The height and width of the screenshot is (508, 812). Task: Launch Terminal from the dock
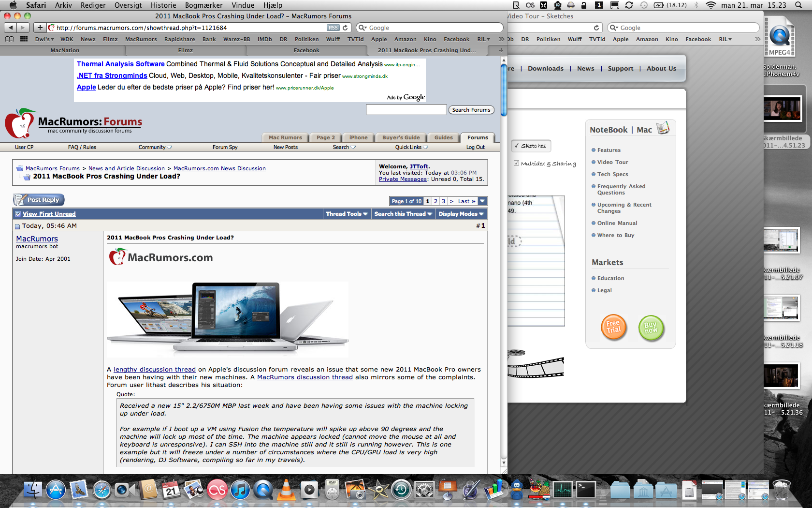585,490
